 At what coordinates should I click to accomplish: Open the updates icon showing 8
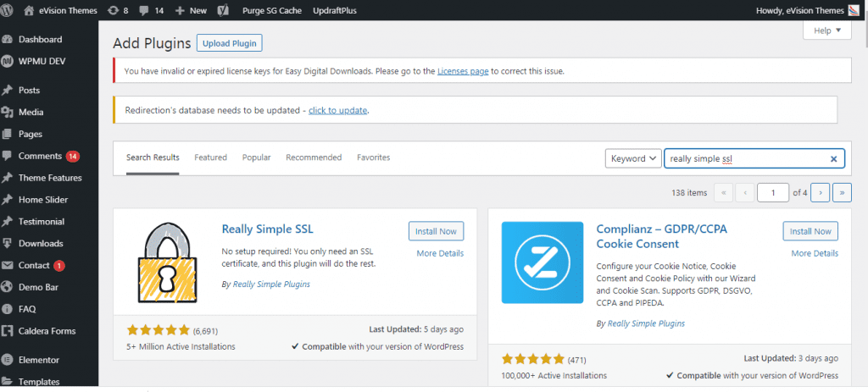114,10
